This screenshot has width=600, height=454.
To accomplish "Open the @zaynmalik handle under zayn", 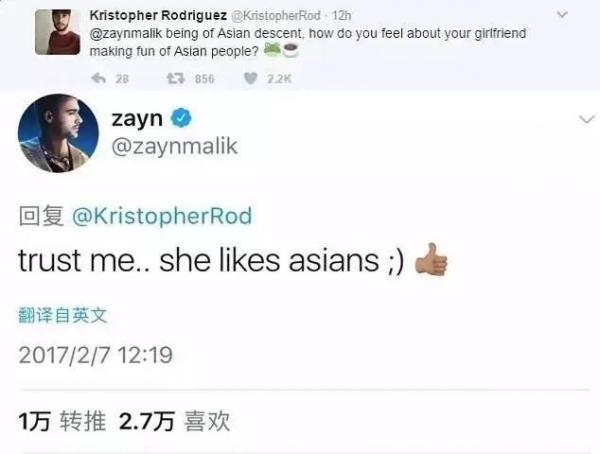I will pyautogui.click(x=174, y=146).
